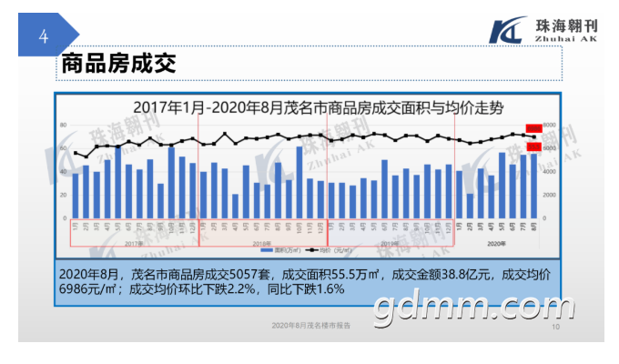Viewport: 619px width, 364px height.
Task: Click the shortest 2020 bar, February
Action: [x=470, y=206]
